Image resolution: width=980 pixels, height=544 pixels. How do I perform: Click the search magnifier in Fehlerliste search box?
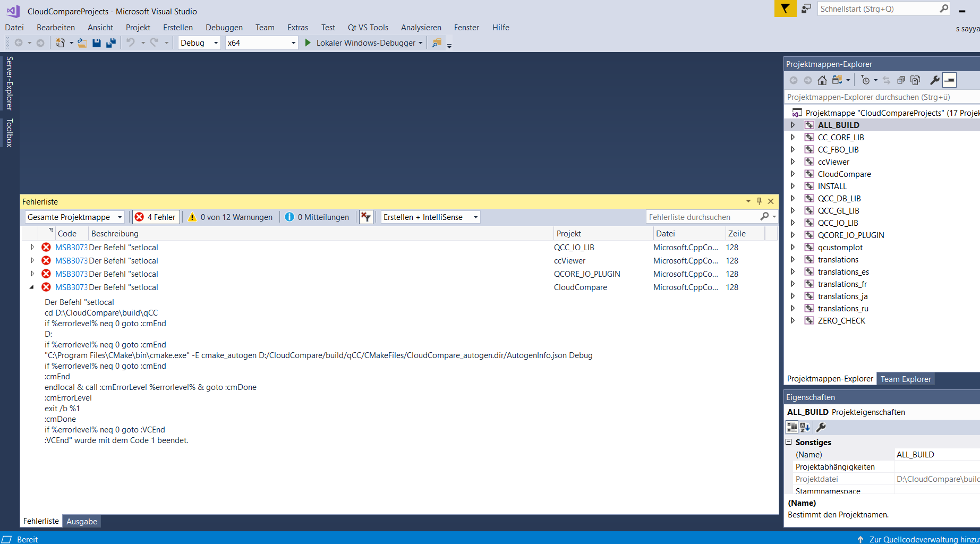pos(764,217)
